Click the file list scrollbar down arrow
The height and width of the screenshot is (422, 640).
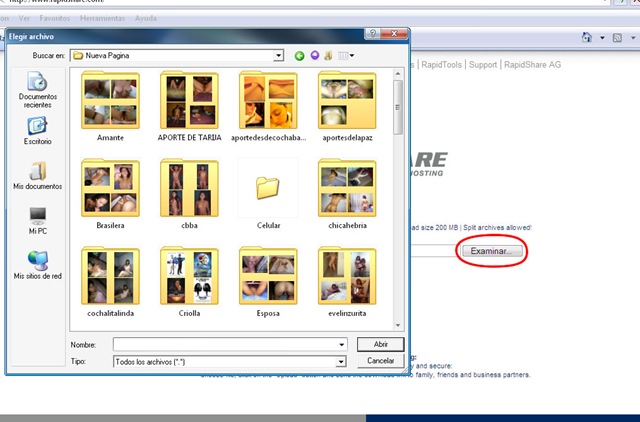click(x=398, y=325)
